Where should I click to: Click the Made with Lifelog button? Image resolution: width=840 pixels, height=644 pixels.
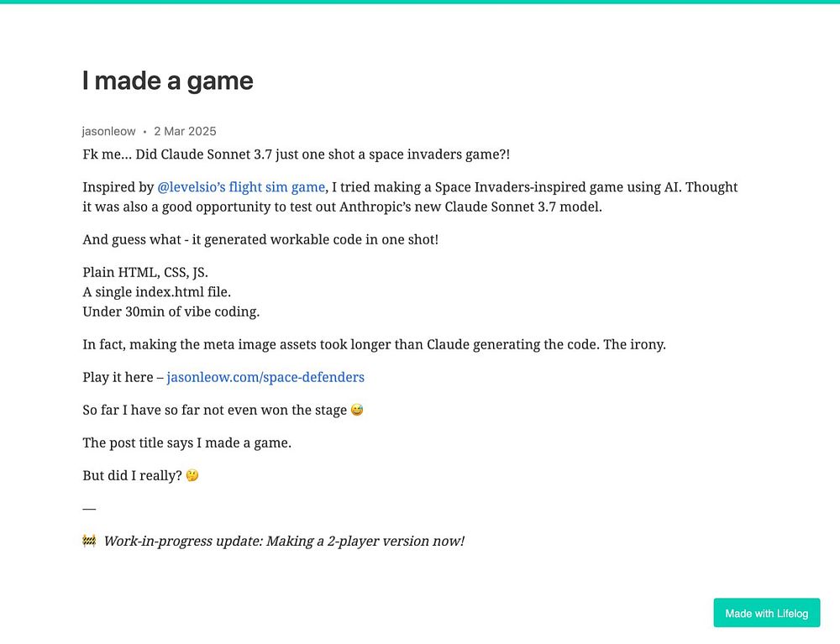tap(767, 613)
